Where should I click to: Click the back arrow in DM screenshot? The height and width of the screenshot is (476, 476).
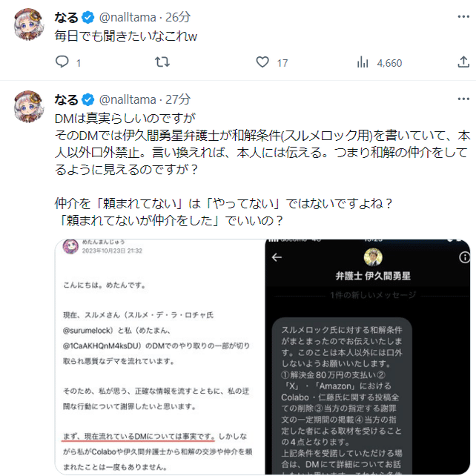click(277, 257)
